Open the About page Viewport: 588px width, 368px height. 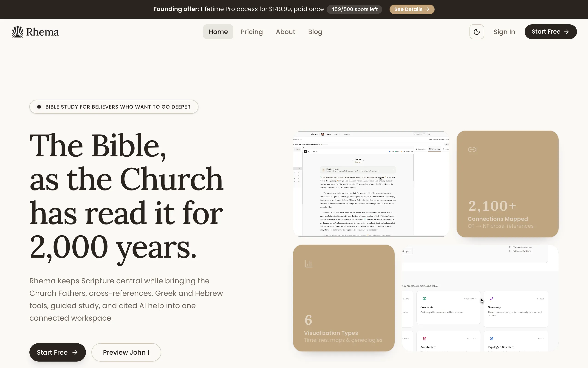(286, 32)
